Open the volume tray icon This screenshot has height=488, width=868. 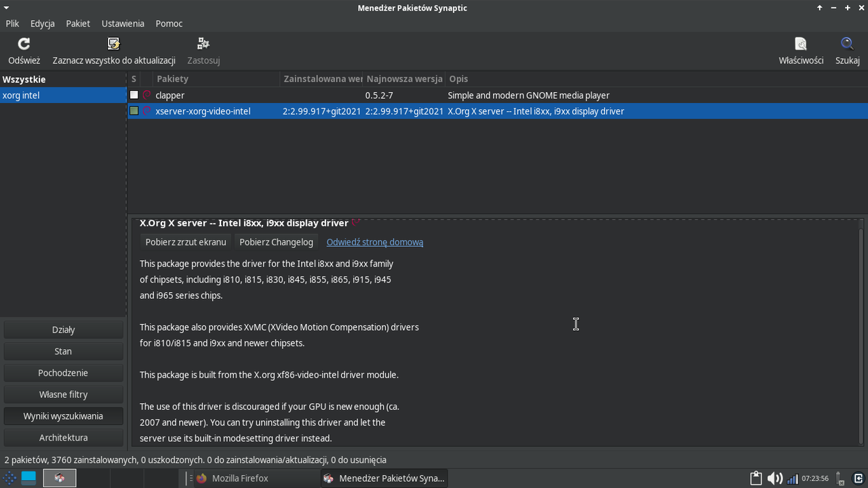[774, 478]
